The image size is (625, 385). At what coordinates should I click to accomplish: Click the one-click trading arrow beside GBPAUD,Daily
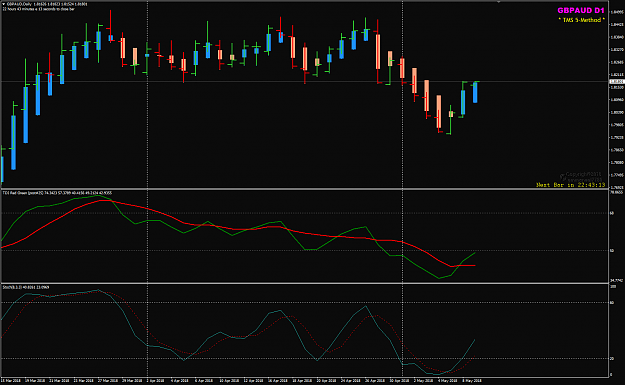pos(4,4)
